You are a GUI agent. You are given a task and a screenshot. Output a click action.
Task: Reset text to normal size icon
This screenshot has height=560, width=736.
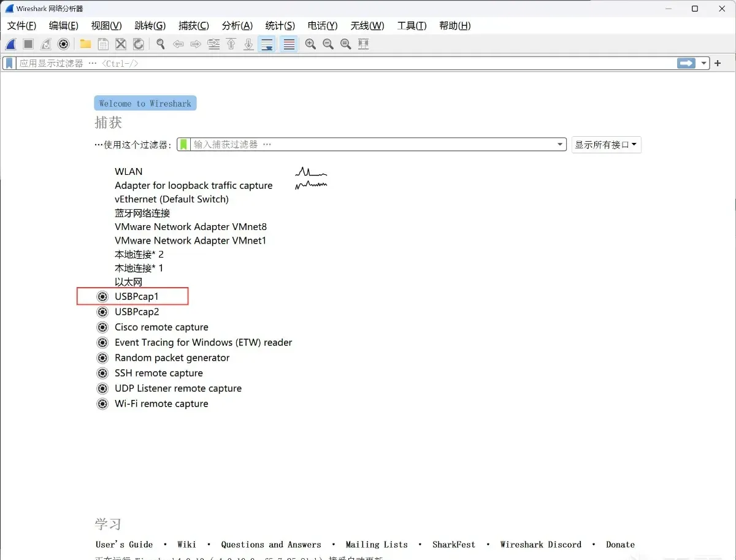pos(346,44)
